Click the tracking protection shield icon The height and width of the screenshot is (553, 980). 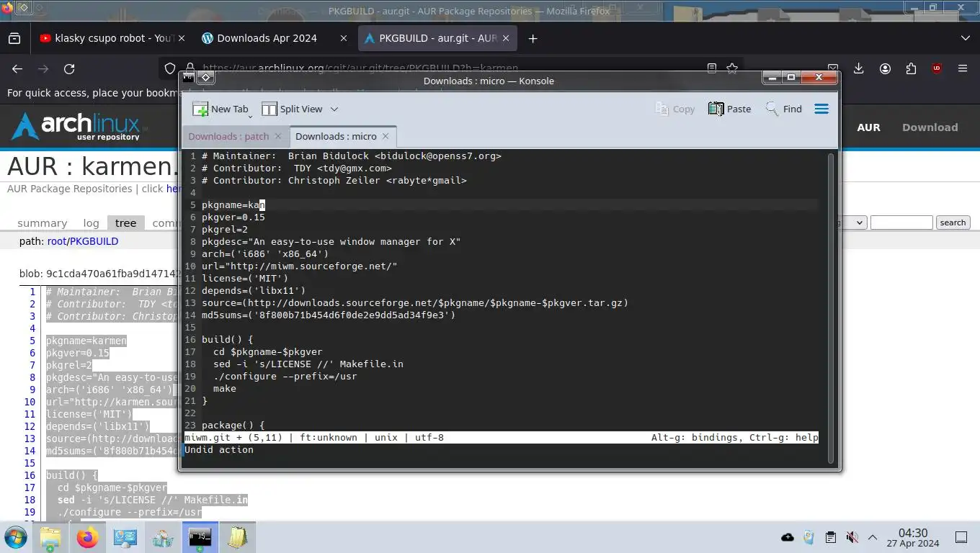click(x=170, y=68)
